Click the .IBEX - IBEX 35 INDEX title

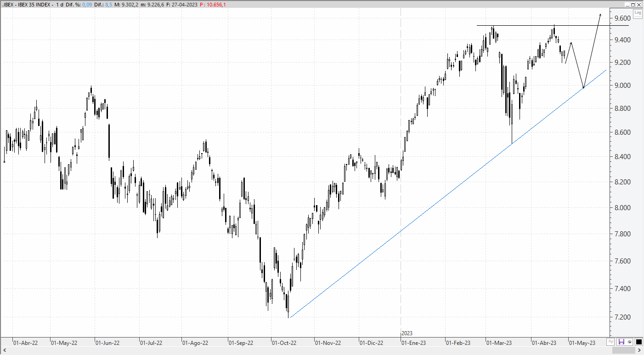[26, 5]
